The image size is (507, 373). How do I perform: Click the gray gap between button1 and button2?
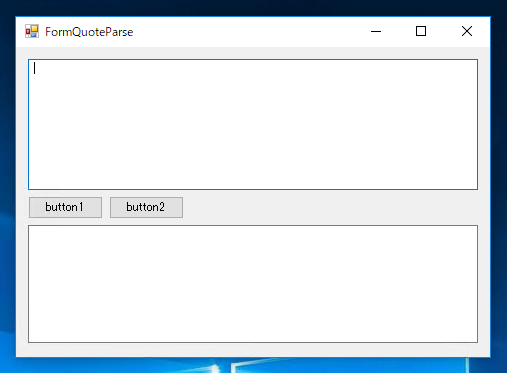pos(106,207)
